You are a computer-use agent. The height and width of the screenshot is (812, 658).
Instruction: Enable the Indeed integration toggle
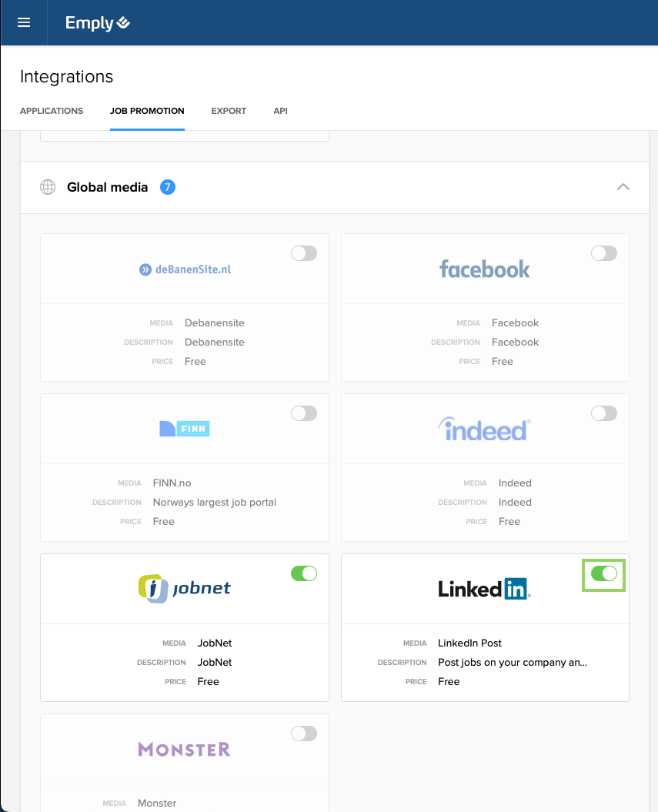603,413
